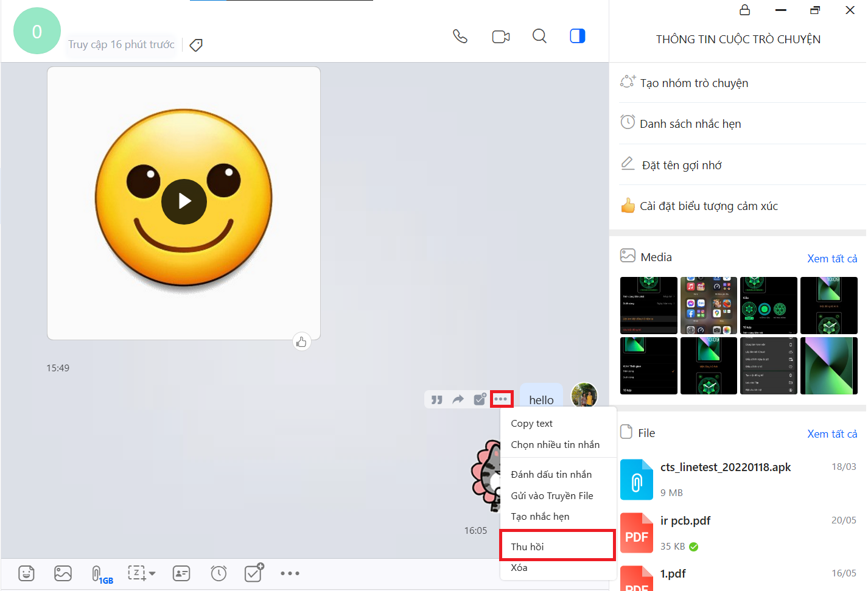Toggle the conversation info sidebar panel
868x591 pixels.
click(577, 37)
